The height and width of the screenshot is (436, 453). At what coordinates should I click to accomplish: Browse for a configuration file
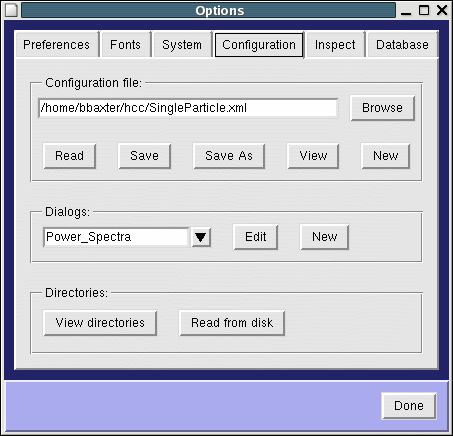point(382,108)
